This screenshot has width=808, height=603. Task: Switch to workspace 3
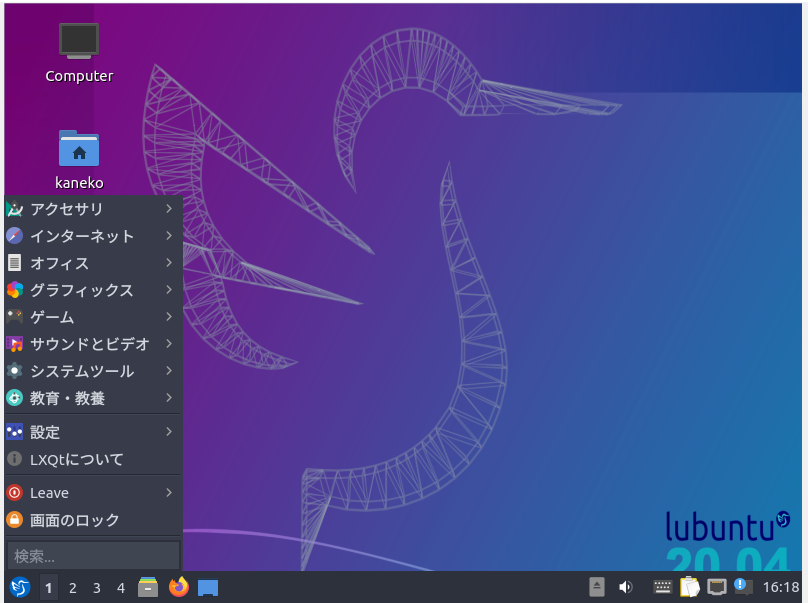pyautogui.click(x=96, y=588)
